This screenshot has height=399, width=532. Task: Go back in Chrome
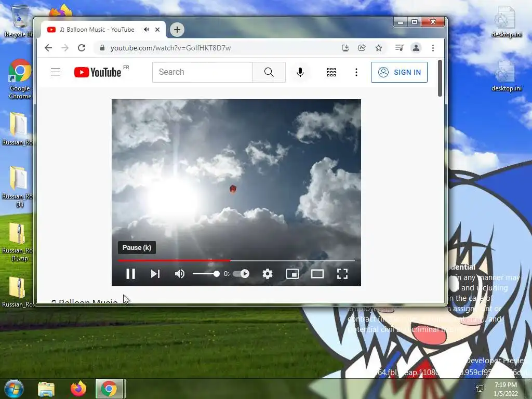(x=48, y=48)
